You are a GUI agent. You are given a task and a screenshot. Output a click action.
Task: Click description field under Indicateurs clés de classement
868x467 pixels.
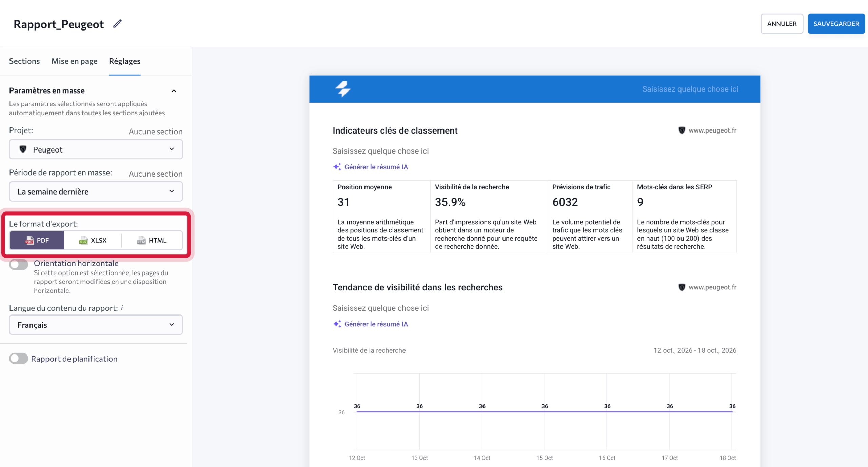[380, 151]
